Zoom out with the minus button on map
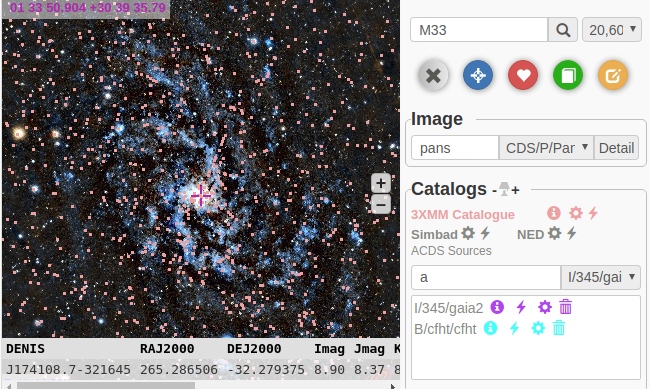Image resolution: width=650 pixels, height=389 pixels. 381,204
